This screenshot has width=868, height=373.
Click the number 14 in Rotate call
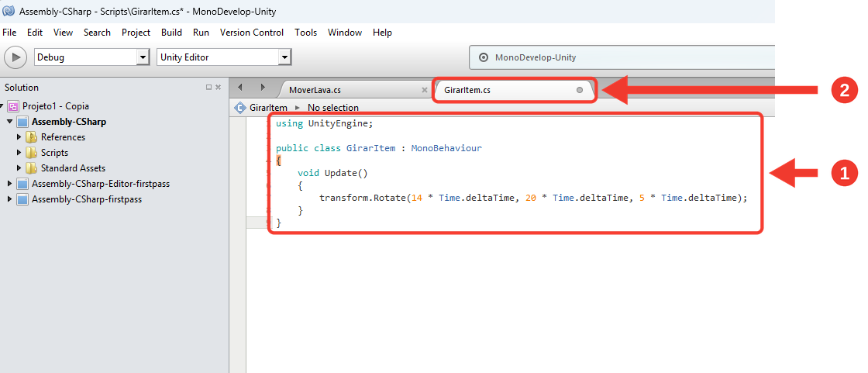tap(417, 198)
